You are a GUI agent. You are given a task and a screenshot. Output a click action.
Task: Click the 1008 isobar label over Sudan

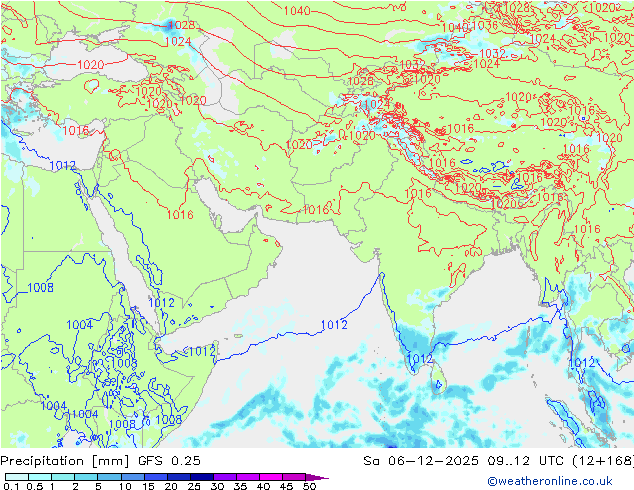40,287
